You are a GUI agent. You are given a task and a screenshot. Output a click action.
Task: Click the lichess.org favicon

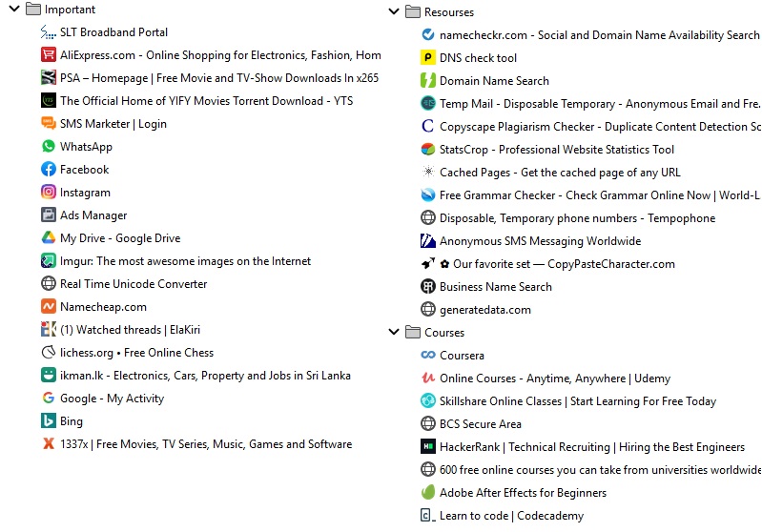(48, 352)
